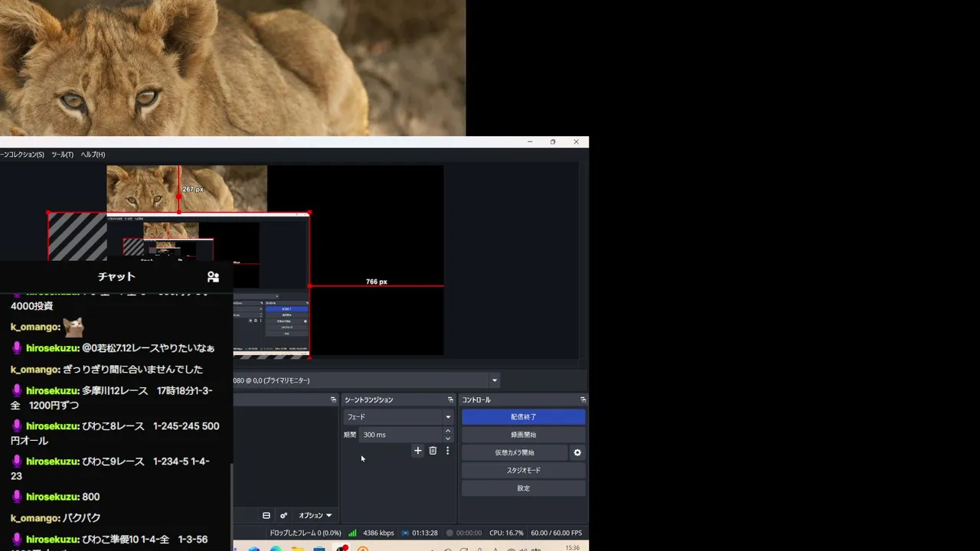This screenshot has width=980, height=551.
Task: Click the top-left red handle of selected source
Action: click(x=48, y=213)
